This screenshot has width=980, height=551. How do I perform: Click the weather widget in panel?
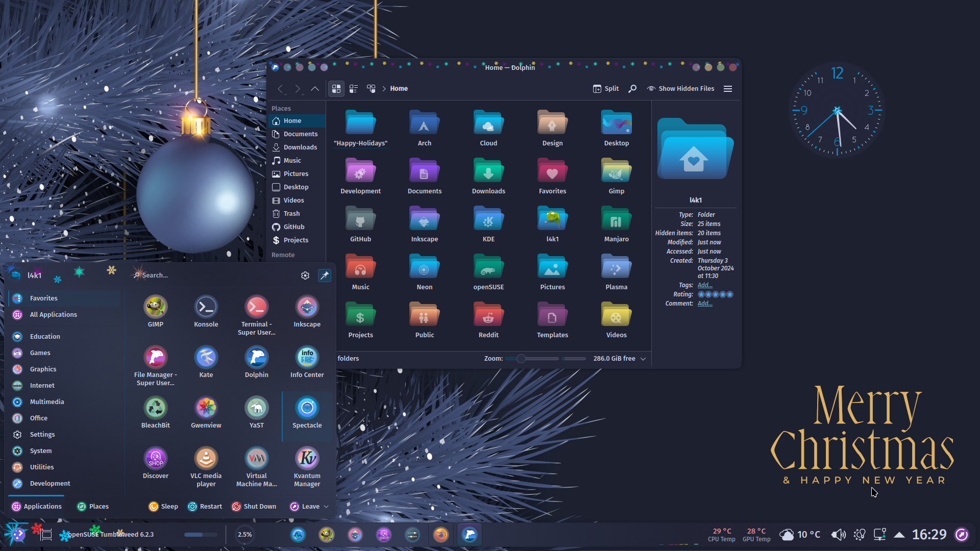tap(800, 535)
